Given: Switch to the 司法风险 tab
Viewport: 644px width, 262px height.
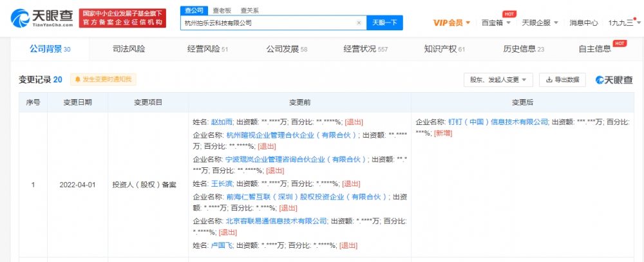Looking at the screenshot, I should click(x=129, y=50).
